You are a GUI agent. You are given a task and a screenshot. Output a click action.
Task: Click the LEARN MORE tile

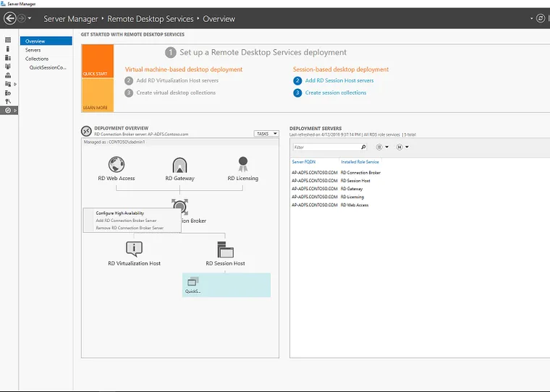click(x=98, y=95)
